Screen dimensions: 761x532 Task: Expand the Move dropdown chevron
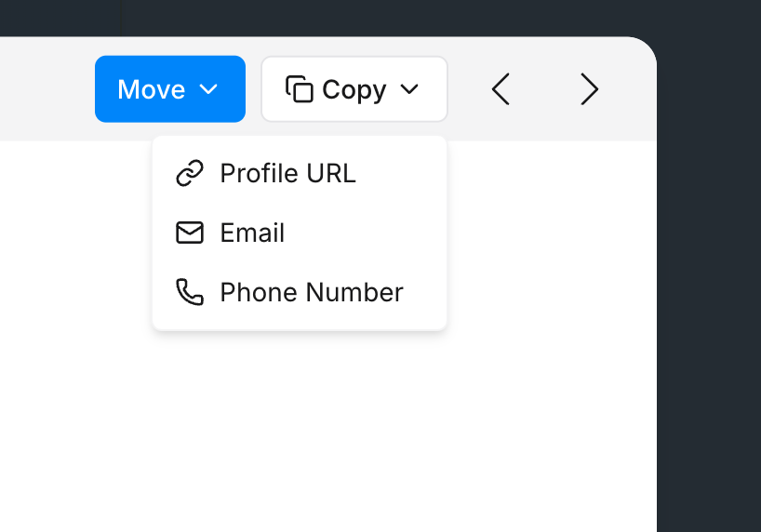209,89
